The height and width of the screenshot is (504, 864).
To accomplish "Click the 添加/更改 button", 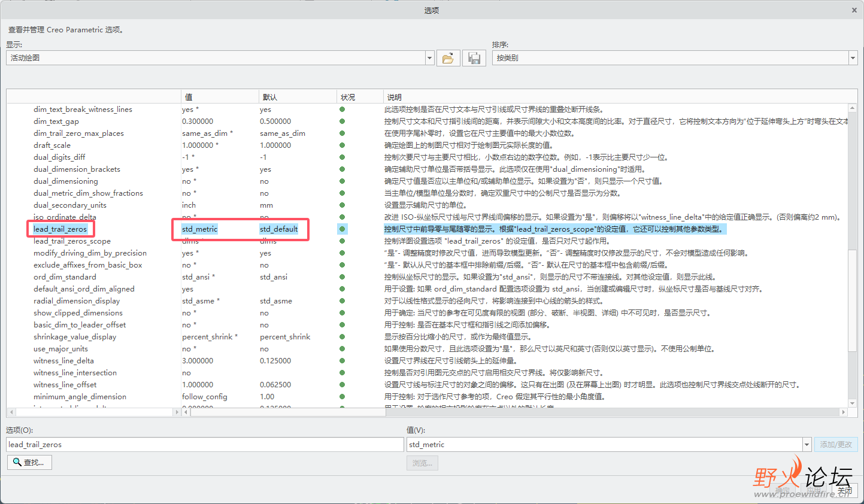I will tap(836, 445).
